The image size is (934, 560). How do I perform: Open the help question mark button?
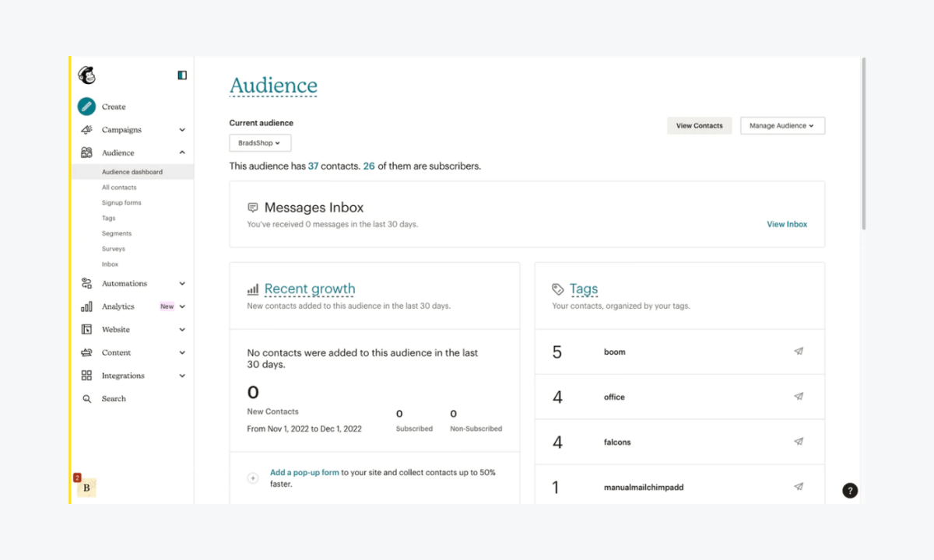(x=850, y=491)
